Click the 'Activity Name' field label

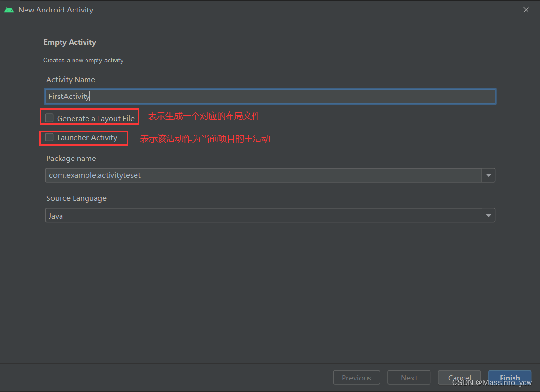(x=71, y=80)
